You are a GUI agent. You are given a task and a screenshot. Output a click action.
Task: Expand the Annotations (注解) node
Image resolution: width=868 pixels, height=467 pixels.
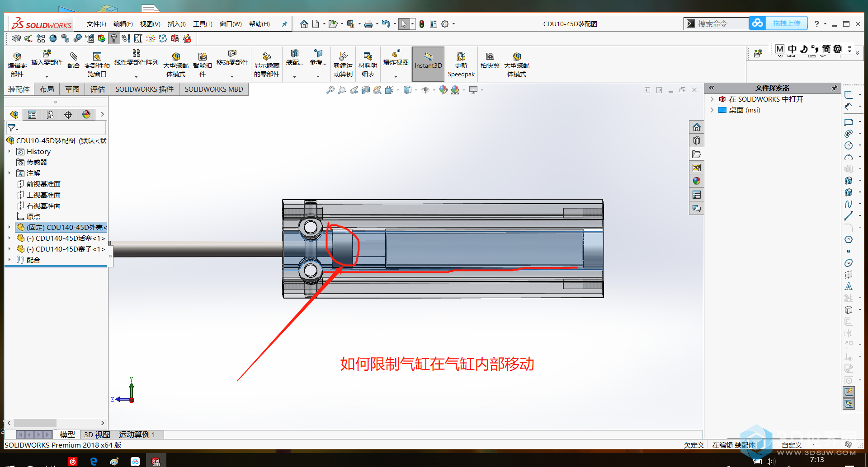coord(9,173)
